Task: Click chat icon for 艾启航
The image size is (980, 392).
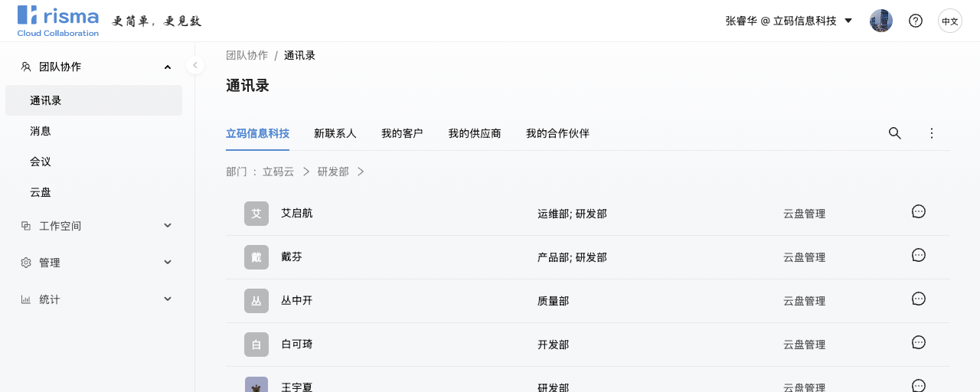Action: [x=919, y=212]
